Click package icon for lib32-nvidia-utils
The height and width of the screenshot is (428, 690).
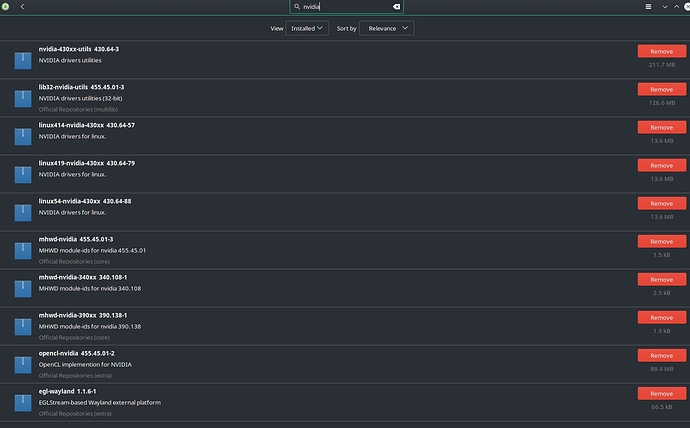(x=23, y=99)
